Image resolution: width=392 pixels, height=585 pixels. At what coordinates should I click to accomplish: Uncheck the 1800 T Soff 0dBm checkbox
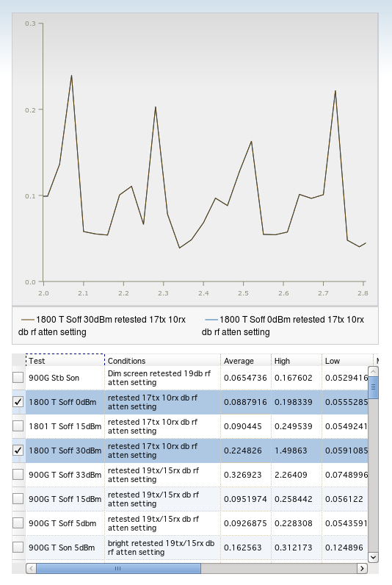pyautogui.click(x=18, y=402)
